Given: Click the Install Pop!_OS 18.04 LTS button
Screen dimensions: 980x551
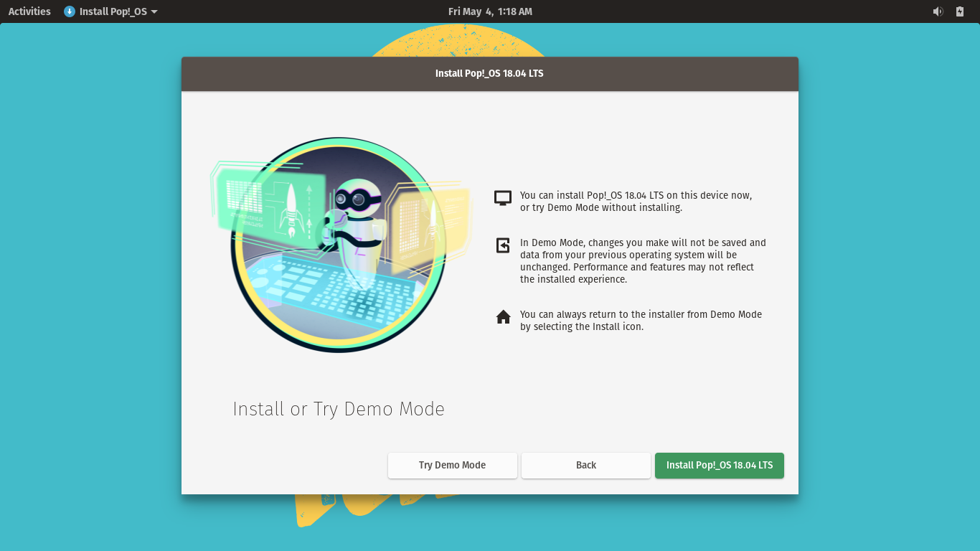Looking at the screenshot, I should click(x=719, y=466).
